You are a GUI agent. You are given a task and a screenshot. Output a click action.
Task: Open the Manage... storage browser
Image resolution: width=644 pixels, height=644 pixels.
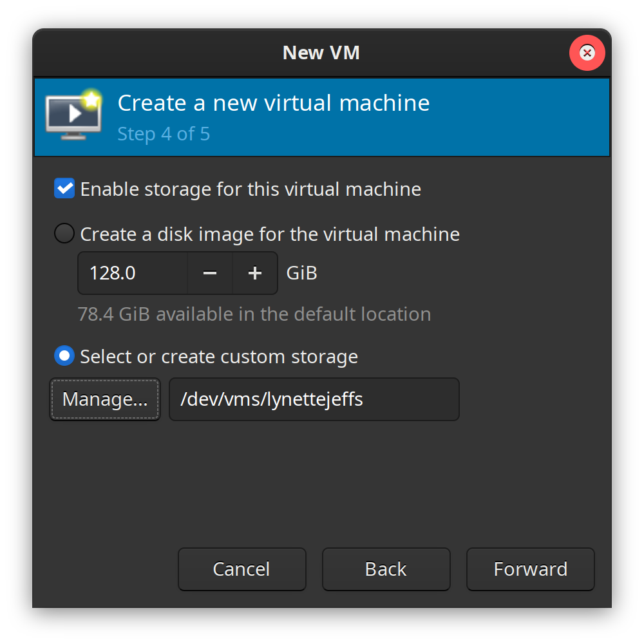click(x=105, y=399)
